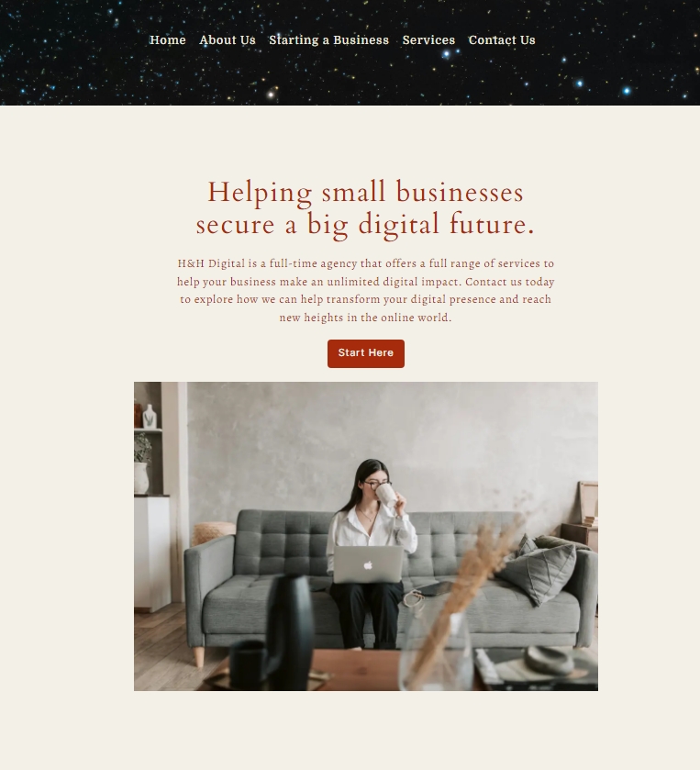The image size is (700, 770).
Task: Click the "H&H Digital" text in paragraph
Action: click(211, 263)
